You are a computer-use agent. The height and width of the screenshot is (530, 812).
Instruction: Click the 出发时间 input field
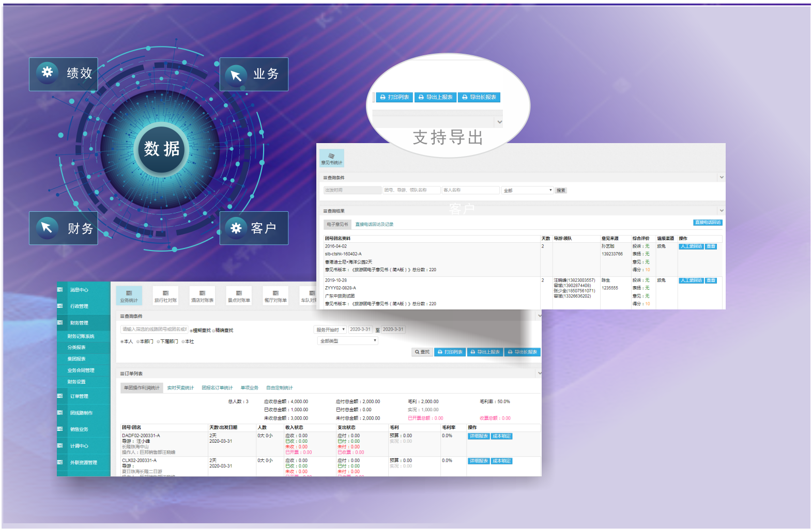(x=353, y=190)
